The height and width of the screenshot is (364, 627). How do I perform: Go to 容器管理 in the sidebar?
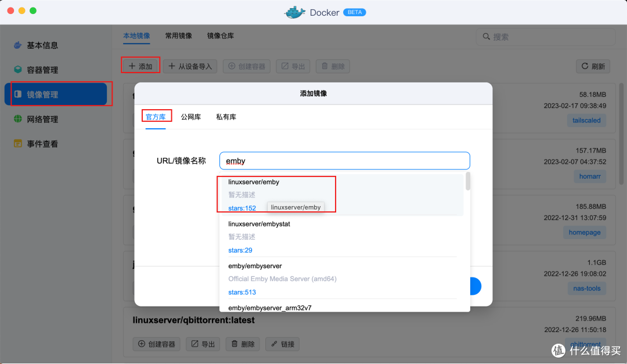click(x=36, y=70)
